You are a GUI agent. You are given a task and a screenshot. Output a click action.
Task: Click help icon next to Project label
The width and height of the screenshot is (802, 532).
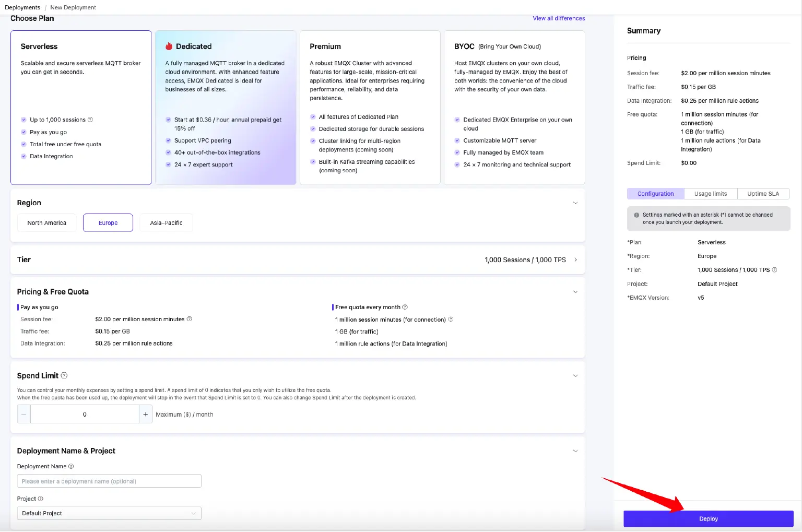coord(41,499)
